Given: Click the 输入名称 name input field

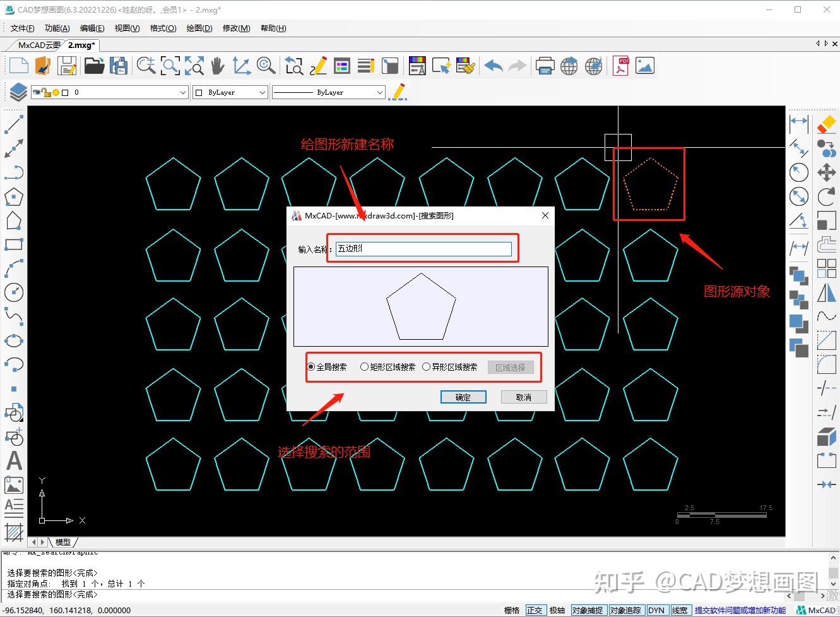Looking at the screenshot, I should (x=423, y=249).
